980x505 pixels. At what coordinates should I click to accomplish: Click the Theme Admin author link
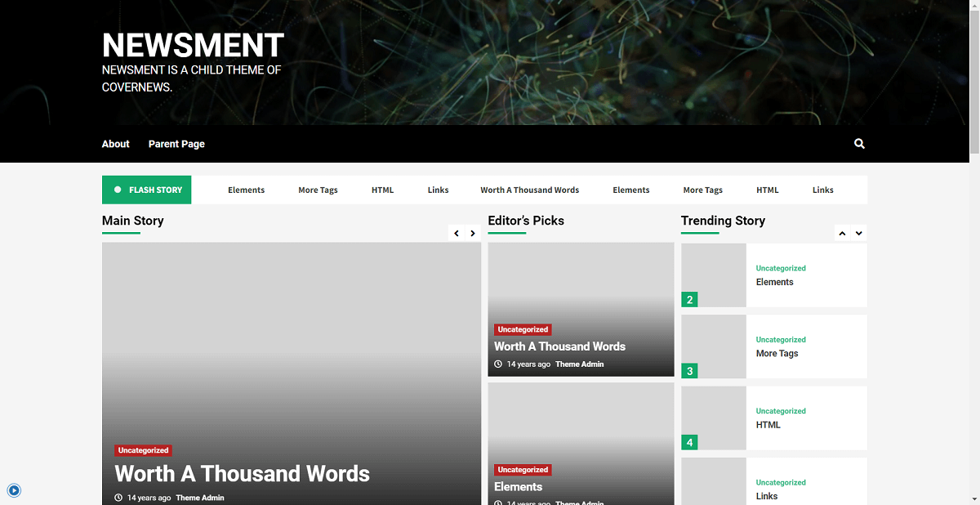[x=200, y=497]
